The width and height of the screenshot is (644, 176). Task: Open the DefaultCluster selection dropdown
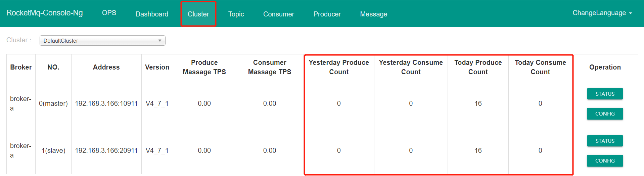pos(102,41)
